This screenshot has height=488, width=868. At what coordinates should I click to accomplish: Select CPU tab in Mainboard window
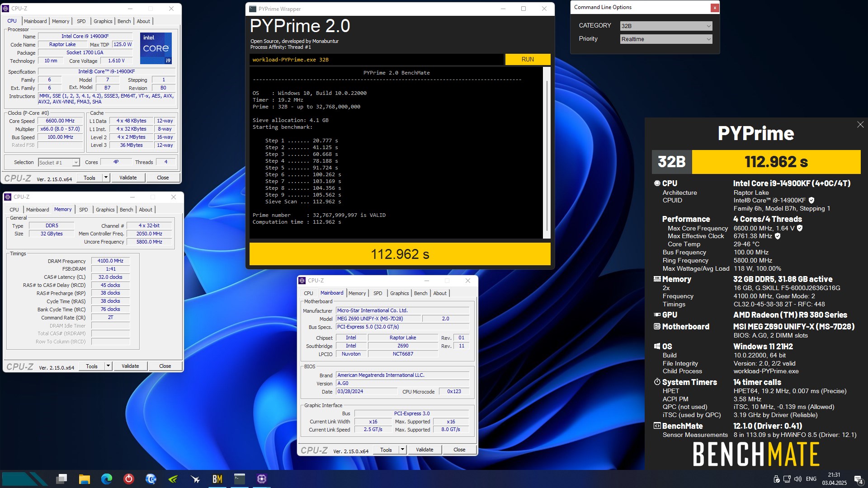(308, 293)
